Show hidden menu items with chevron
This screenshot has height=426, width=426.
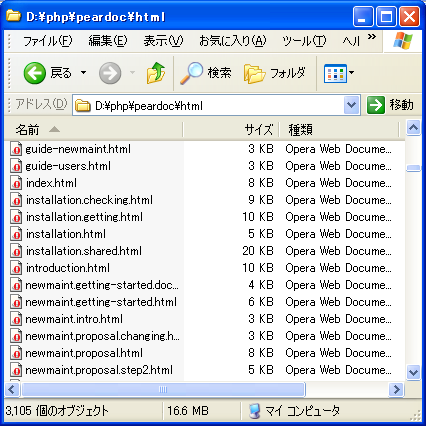point(372,37)
